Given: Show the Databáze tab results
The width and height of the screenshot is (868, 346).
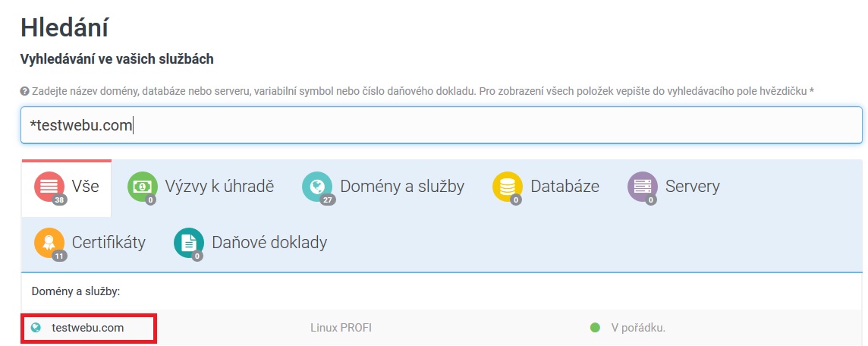Looking at the screenshot, I should (x=565, y=186).
